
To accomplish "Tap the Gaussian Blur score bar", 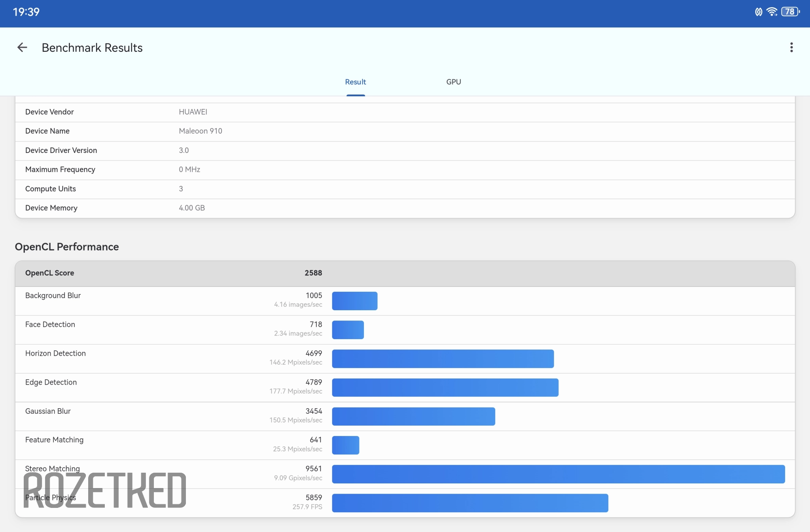I will 413,416.
